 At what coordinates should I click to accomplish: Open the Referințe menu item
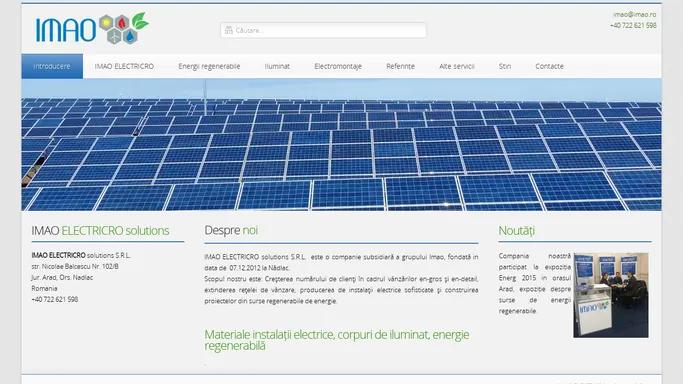[x=400, y=66]
